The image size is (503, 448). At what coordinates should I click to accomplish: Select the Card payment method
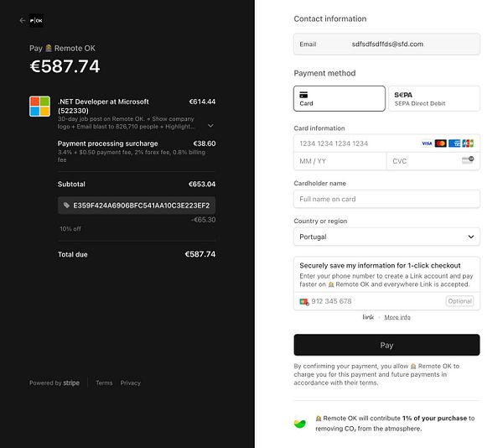coord(340,98)
